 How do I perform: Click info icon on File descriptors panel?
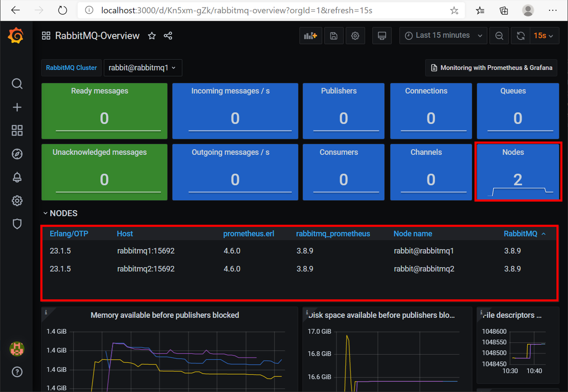[x=482, y=312]
